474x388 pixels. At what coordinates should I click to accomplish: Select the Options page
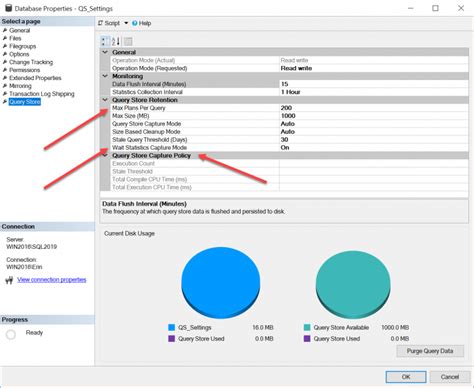(19, 54)
